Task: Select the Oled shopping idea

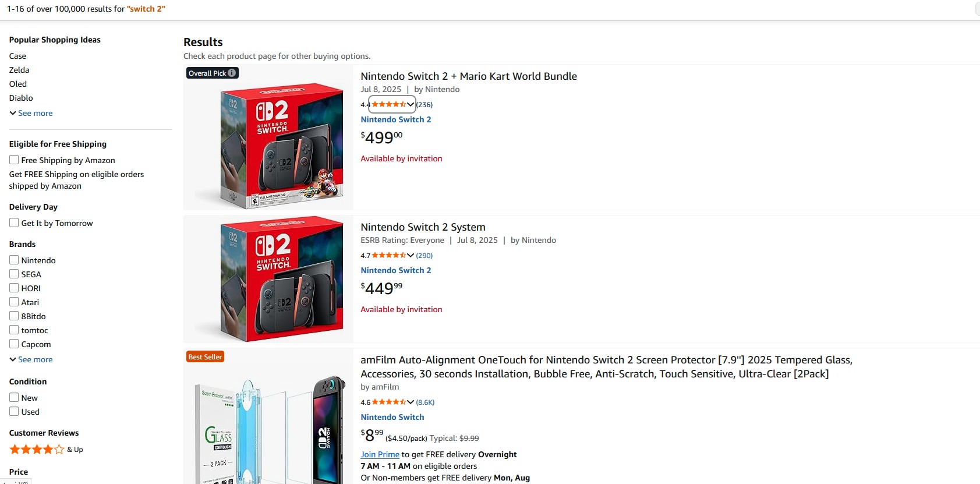Action: point(18,84)
